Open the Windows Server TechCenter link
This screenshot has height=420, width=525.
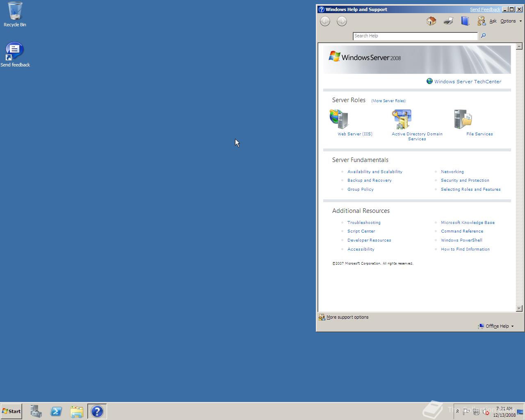pyautogui.click(x=468, y=82)
